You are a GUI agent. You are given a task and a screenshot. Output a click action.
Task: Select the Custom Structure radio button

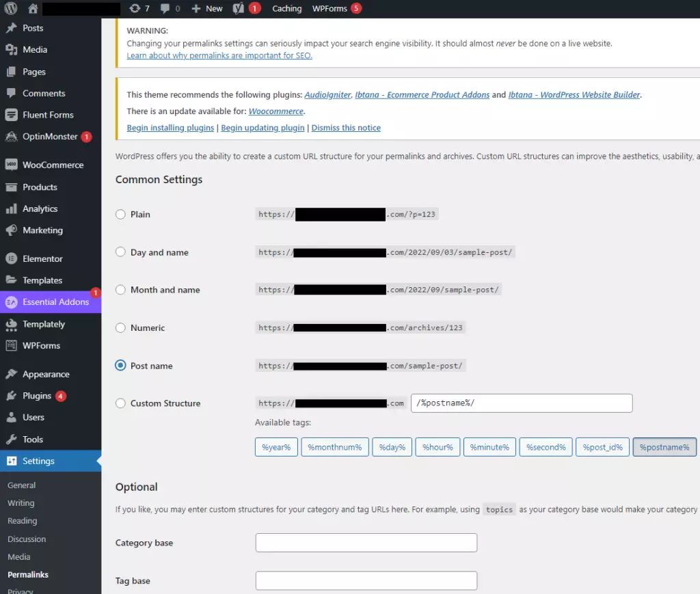click(120, 403)
